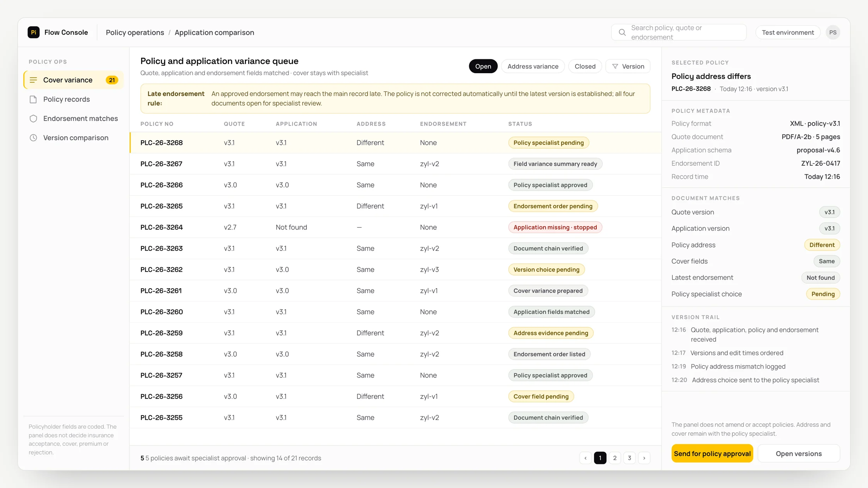Screen dimensions: 868x488
Task: Click the Pi Flow Console logo icon
Action: pos(33,32)
